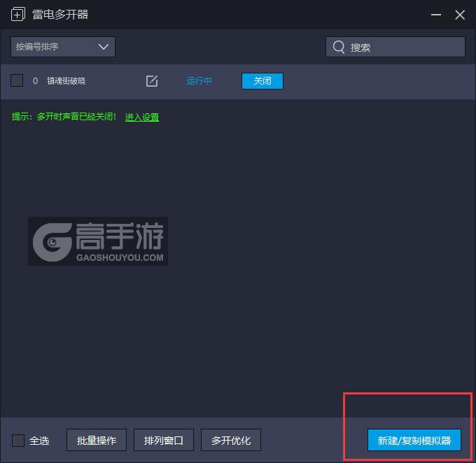The height and width of the screenshot is (463, 476).
Task: Click the 关闭 button for running emulator
Action: pos(262,81)
